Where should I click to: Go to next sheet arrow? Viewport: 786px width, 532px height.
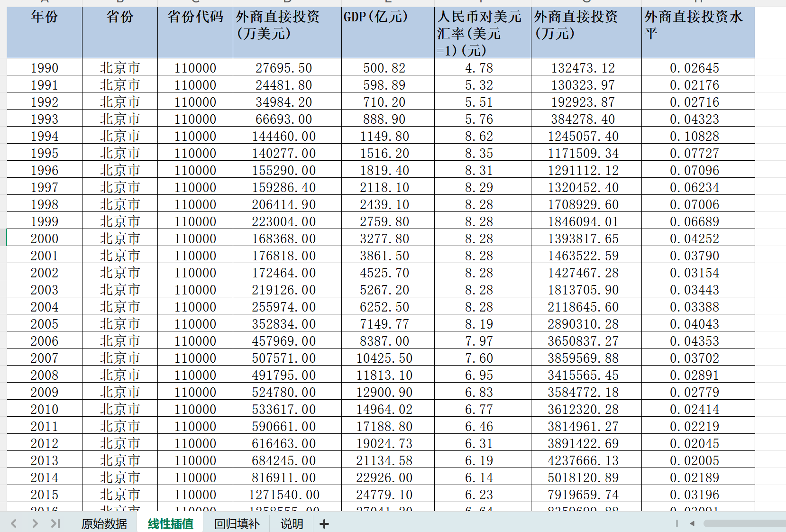point(35,523)
